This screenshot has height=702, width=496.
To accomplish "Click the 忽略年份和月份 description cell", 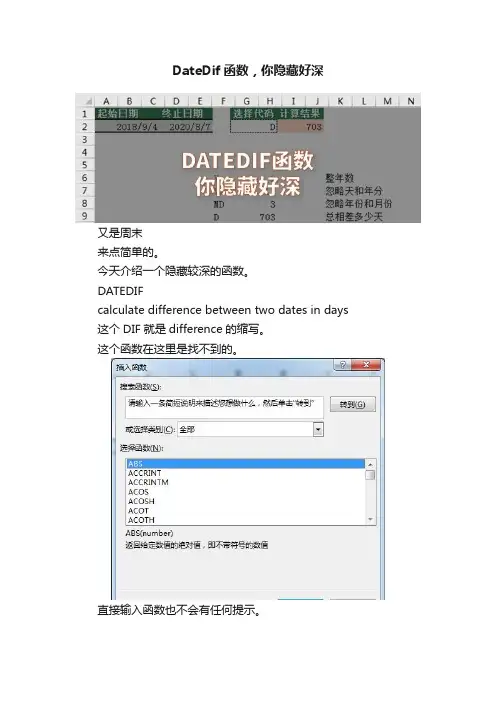I will pyautogui.click(x=359, y=204).
